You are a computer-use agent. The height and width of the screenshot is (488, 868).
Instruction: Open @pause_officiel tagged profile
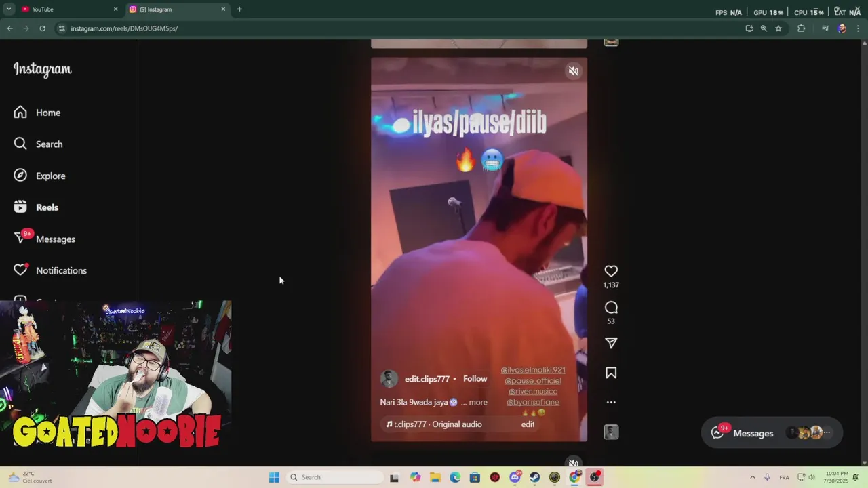coord(533,381)
